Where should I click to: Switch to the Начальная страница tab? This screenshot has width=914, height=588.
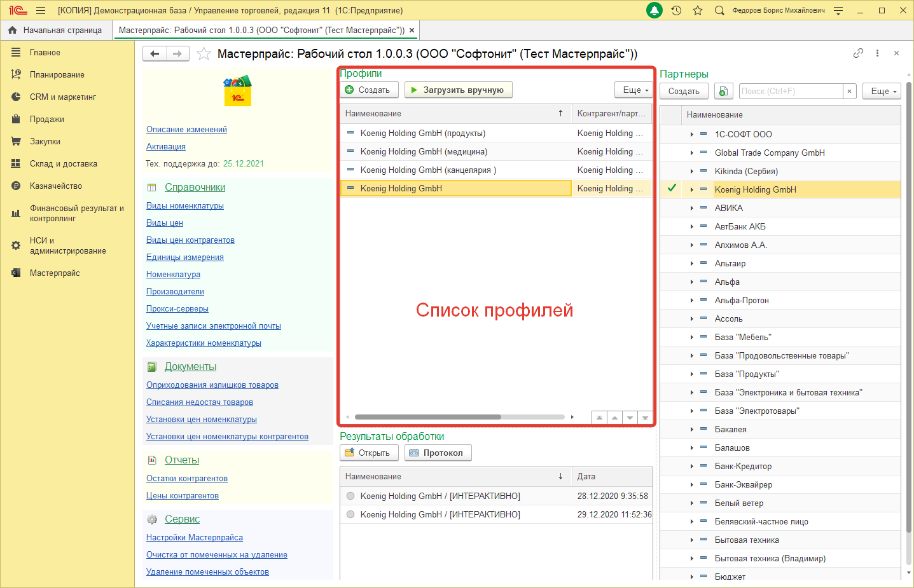(x=56, y=29)
